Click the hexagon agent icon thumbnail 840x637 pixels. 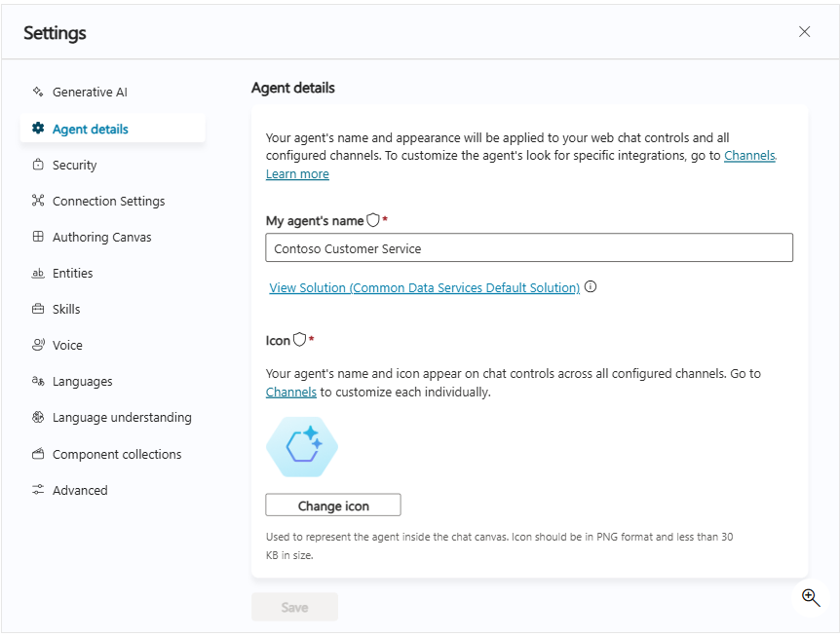coord(302,447)
